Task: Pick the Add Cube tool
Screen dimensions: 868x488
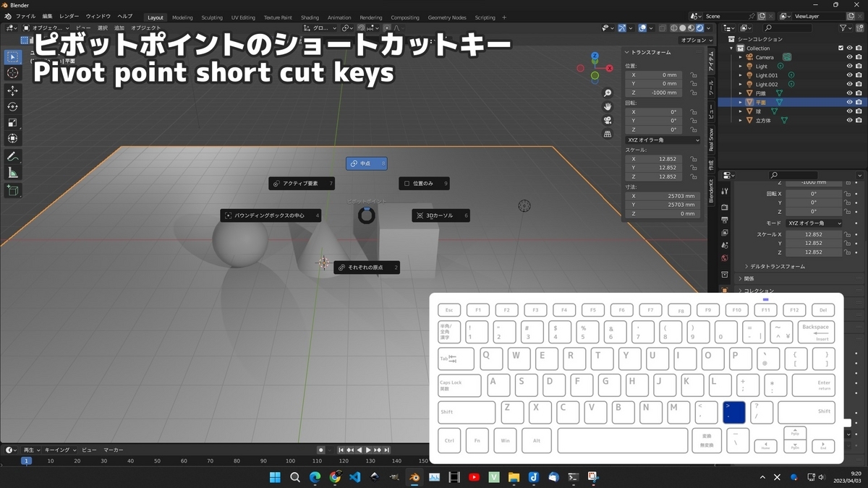Action: coord(12,190)
